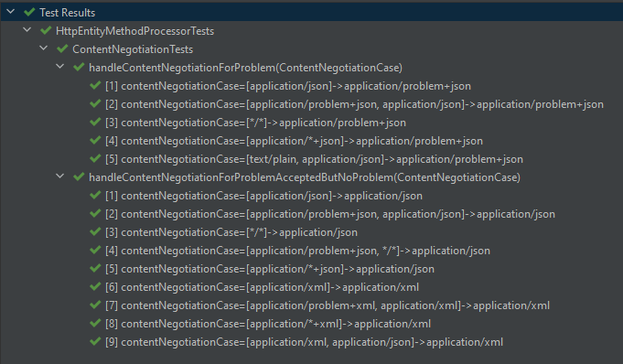Select handleContentNegotiationForProblem(ContentNegotiationCase) method row

click(245, 68)
